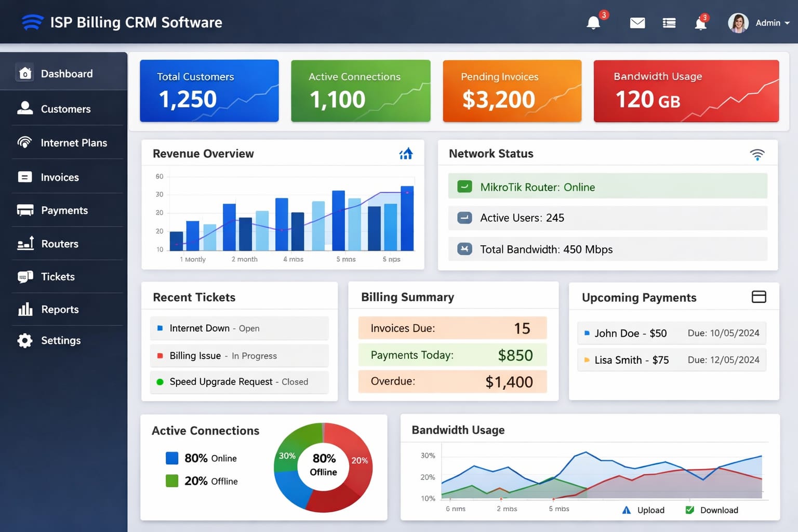The height and width of the screenshot is (532, 798).
Task: Click the Recent Tickets heading
Action: (194, 297)
